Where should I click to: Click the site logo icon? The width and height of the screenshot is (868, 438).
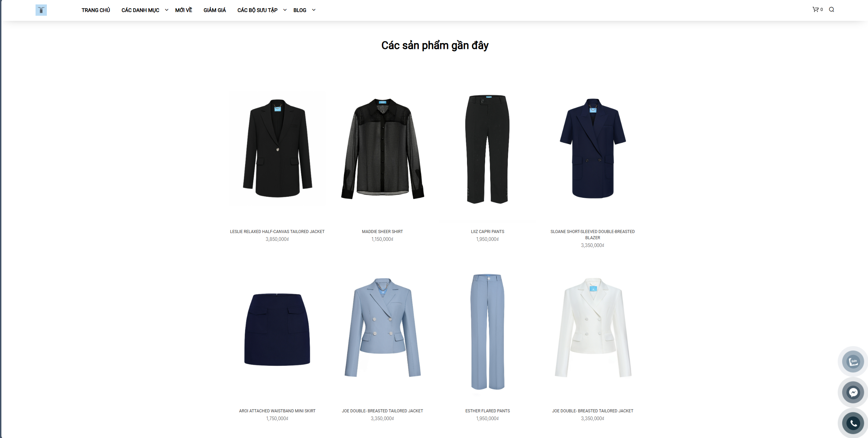coord(41,10)
